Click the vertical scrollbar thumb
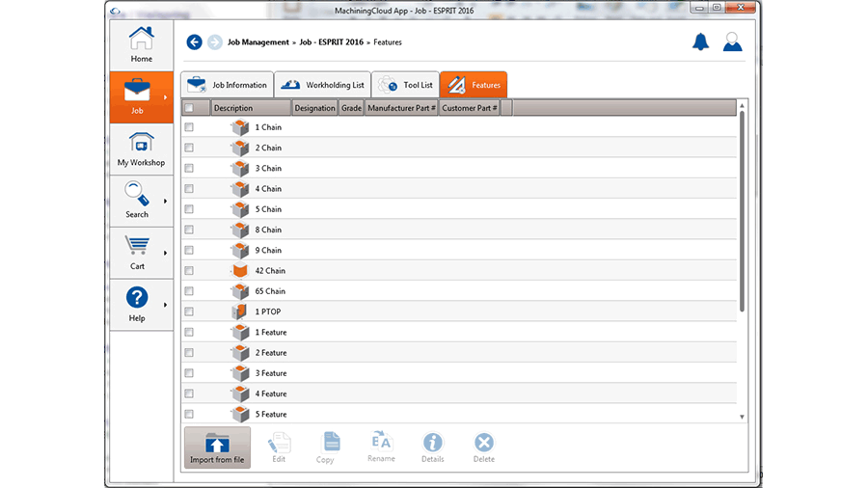The height and width of the screenshot is (488, 868). point(743,211)
